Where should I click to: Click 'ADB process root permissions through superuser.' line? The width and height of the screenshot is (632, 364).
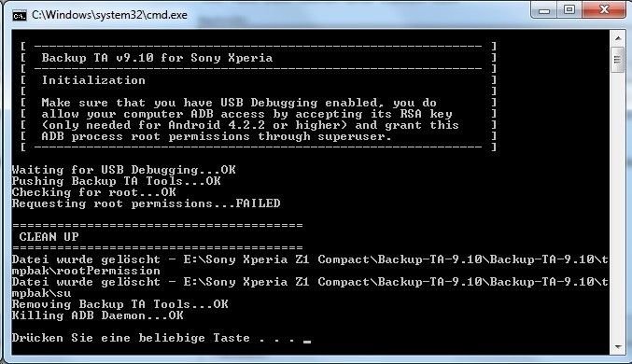click(217, 136)
